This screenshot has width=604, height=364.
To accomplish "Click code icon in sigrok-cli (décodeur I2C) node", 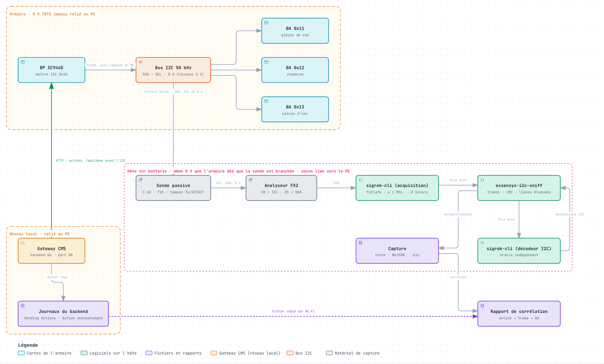I will point(482,243).
